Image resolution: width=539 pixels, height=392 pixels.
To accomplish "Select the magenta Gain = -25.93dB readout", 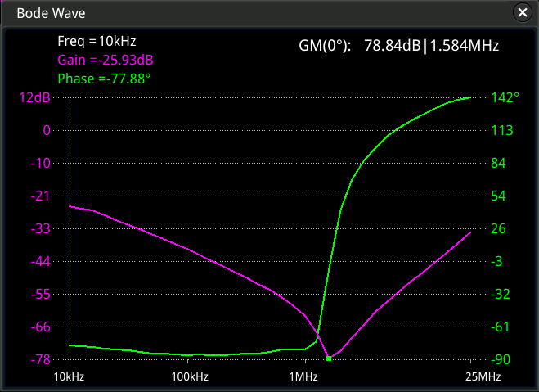I will pos(106,60).
